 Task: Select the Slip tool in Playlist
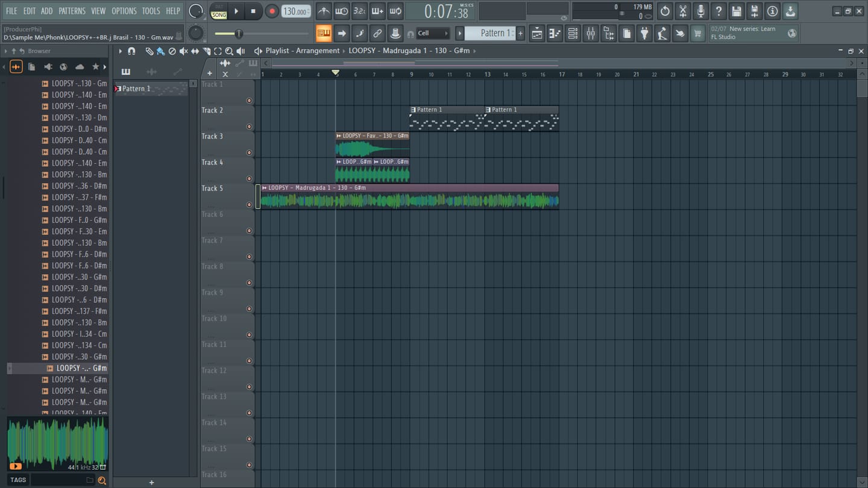point(195,51)
